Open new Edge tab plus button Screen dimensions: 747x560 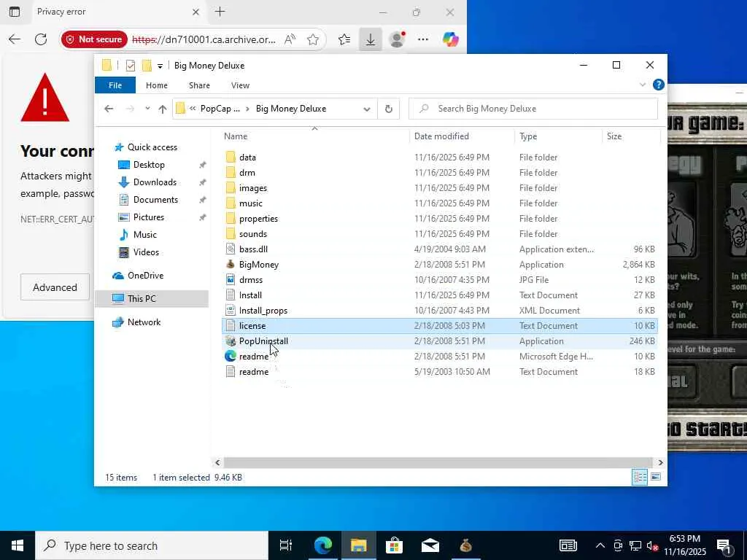220,12
